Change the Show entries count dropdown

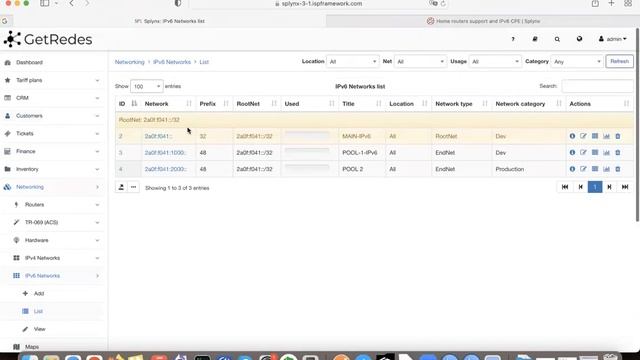click(147, 86)
